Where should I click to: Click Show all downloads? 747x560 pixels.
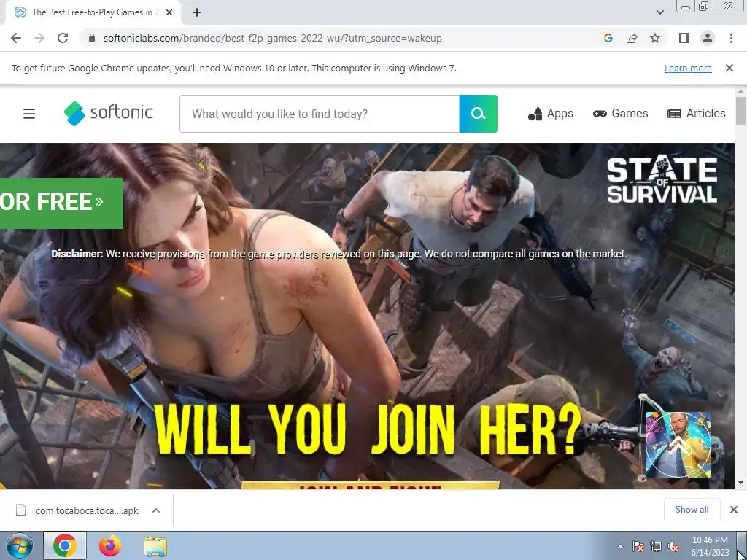pos(692,510)
